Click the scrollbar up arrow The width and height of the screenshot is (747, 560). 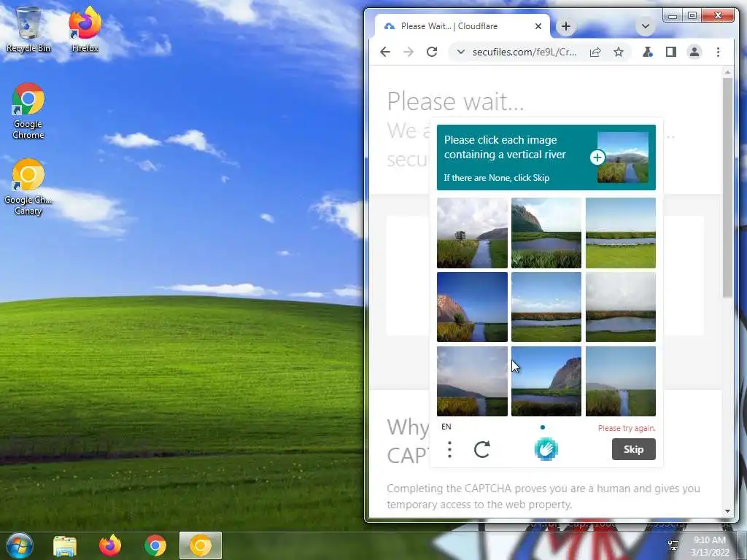pos(727,72)
